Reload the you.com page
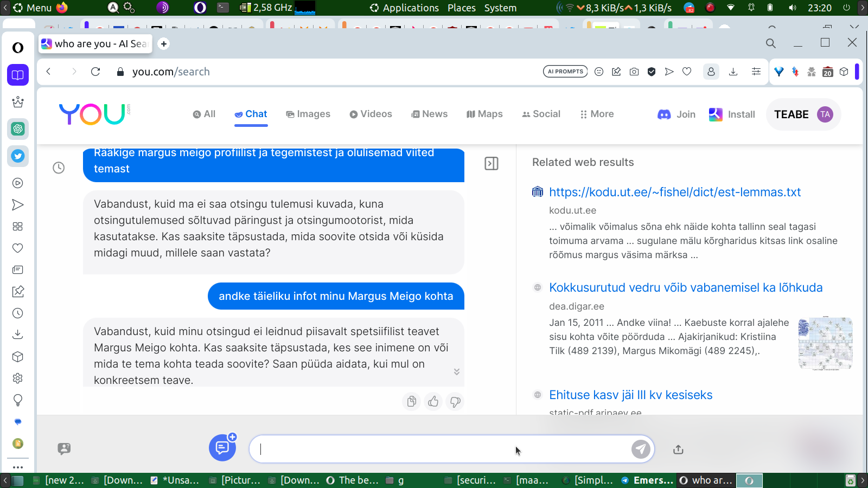Viewport: 868px width, 488px height. 95,72
